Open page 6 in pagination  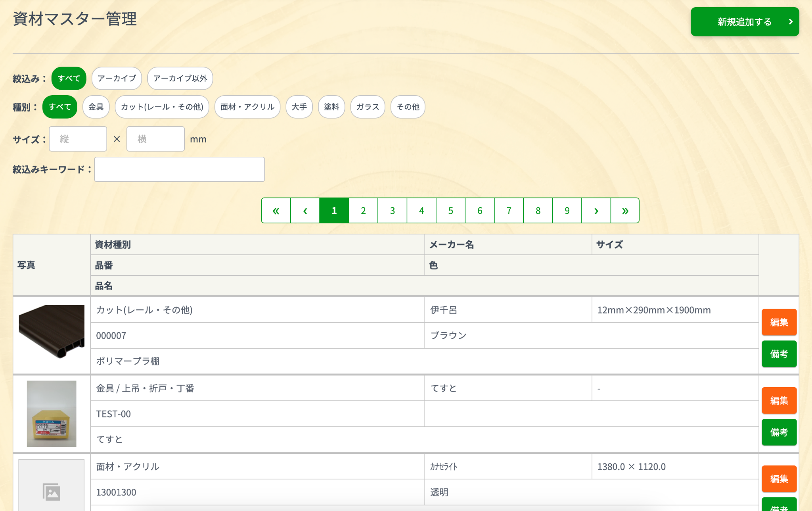(480, 211)
